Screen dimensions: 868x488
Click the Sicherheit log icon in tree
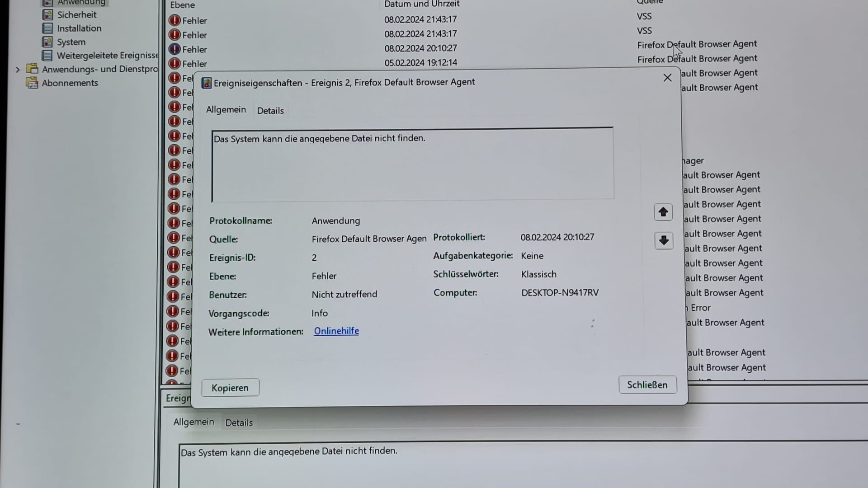pos(47,14)
